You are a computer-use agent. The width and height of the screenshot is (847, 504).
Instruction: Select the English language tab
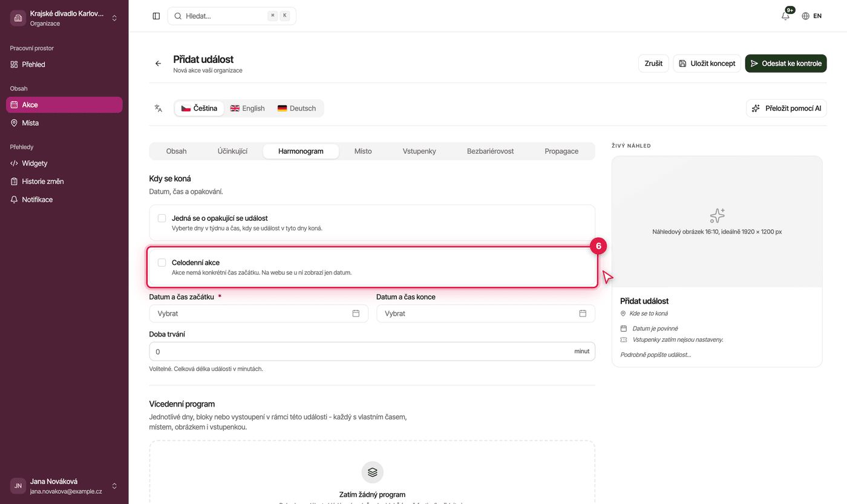(247, 108)
